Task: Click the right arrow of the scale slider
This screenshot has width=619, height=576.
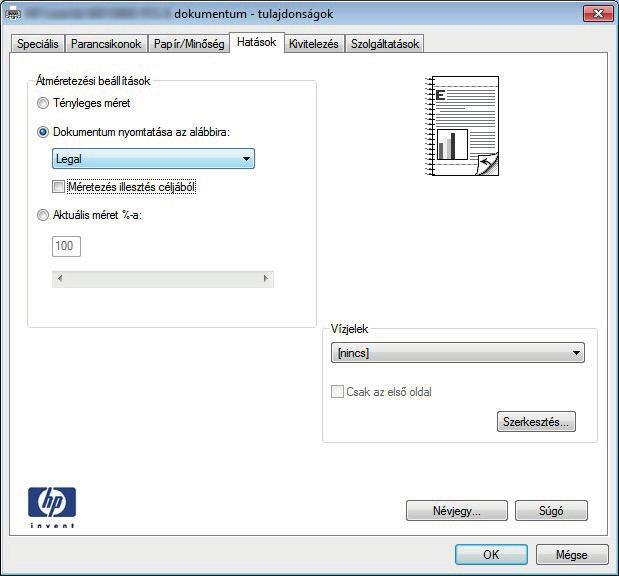Action: pyautogui.click(x=266, y=279)
